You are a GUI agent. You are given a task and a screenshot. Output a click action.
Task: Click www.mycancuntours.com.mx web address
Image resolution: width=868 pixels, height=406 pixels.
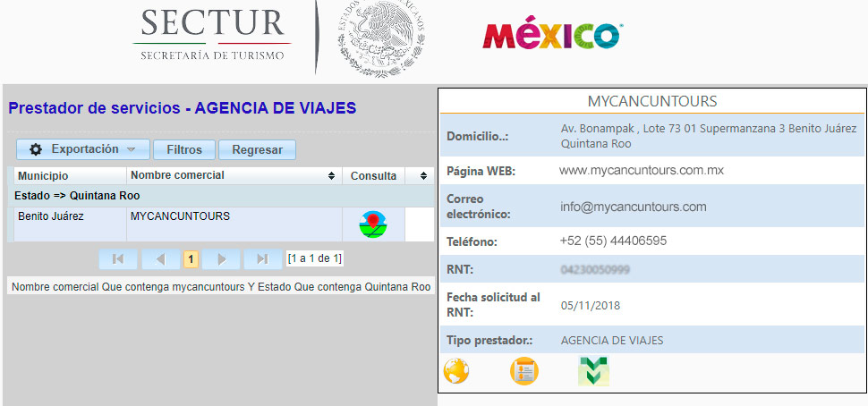pyautogui.click(x=642, y=171)
